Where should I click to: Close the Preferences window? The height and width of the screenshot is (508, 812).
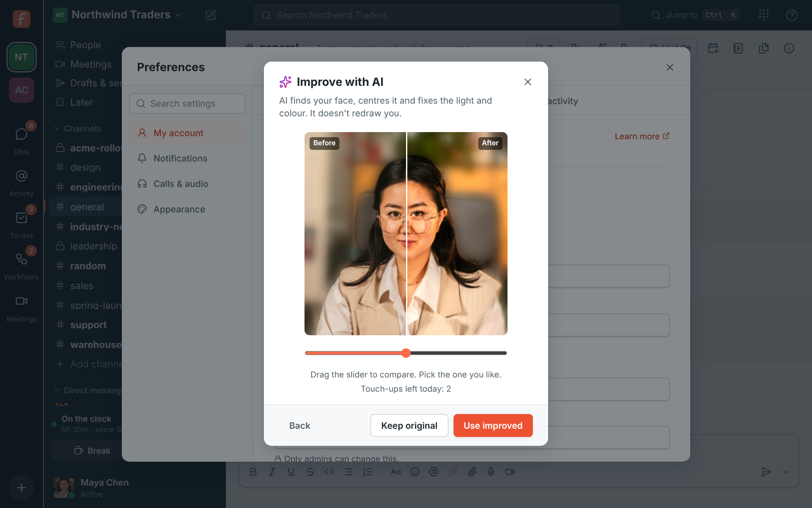pos(670,67)
